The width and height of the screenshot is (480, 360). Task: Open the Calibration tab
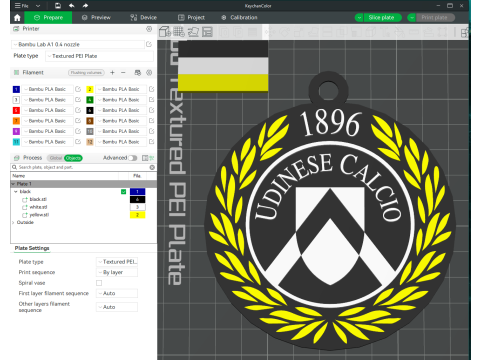[x=239, y=18]
